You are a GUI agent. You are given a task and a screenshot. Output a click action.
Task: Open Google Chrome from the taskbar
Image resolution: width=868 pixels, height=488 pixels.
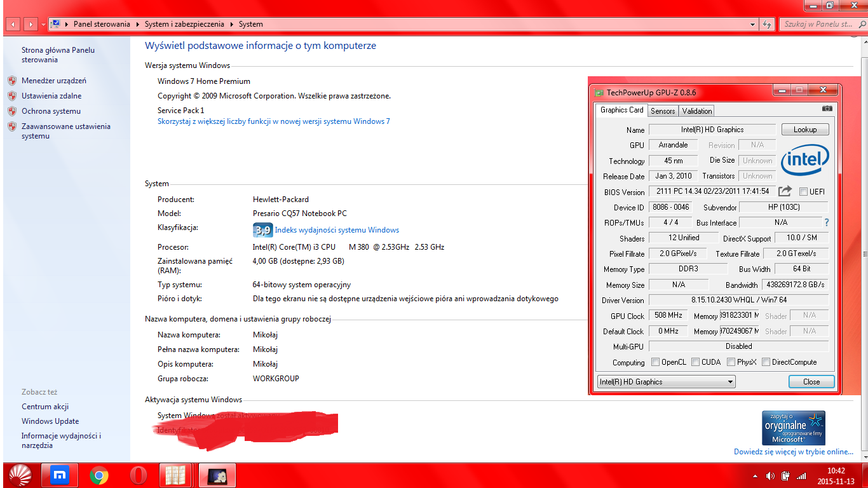click(x=98, y=475)
